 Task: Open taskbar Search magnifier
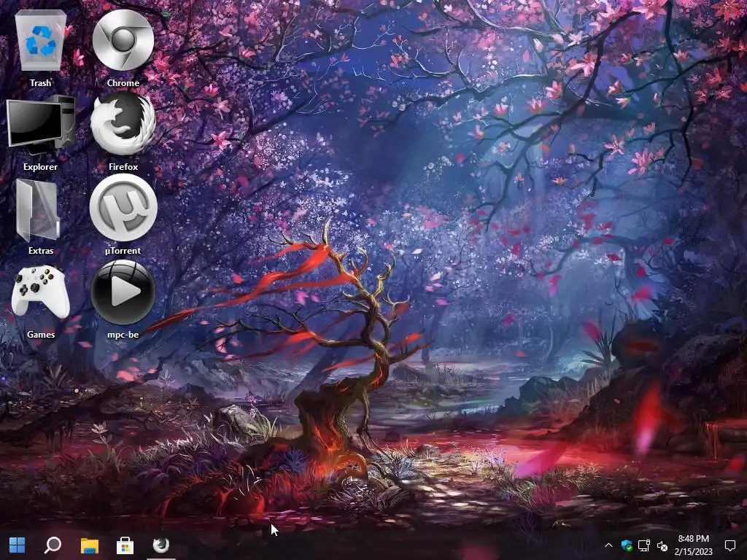53,545
